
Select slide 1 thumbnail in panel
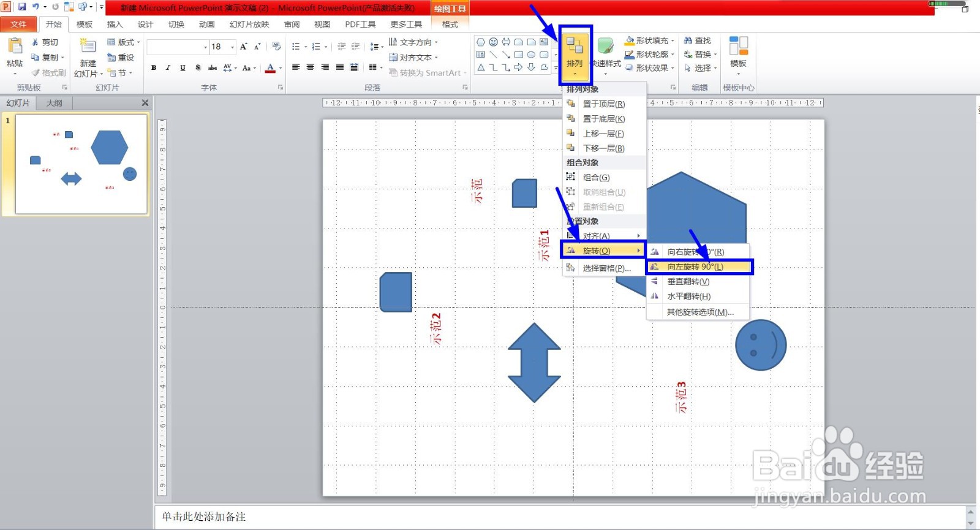point(81,164)
